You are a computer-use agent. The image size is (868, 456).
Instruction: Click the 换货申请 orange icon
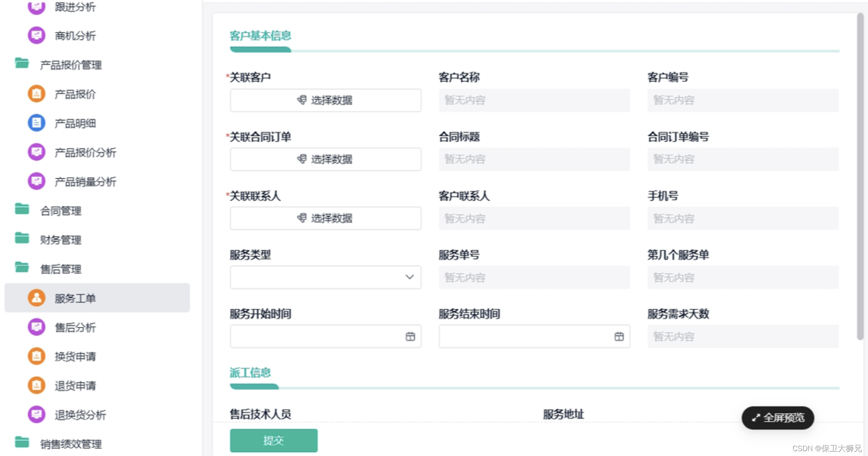click(x=36, y=356)
